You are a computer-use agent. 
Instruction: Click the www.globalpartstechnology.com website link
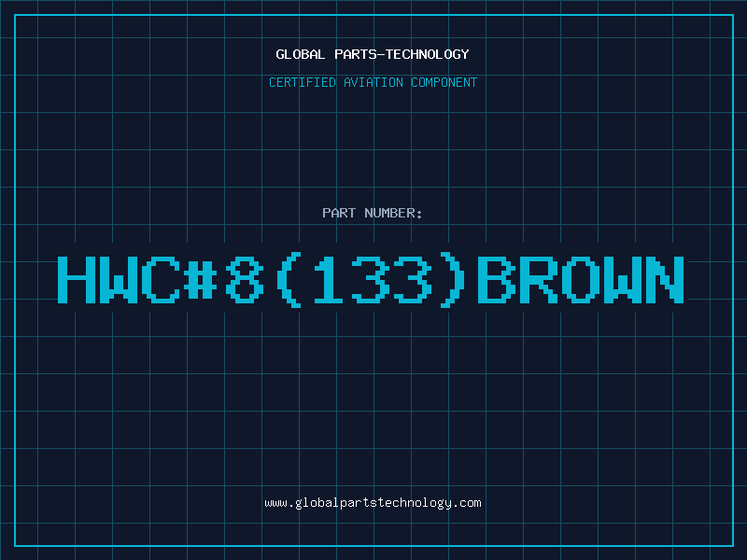(x=373, y=503)
